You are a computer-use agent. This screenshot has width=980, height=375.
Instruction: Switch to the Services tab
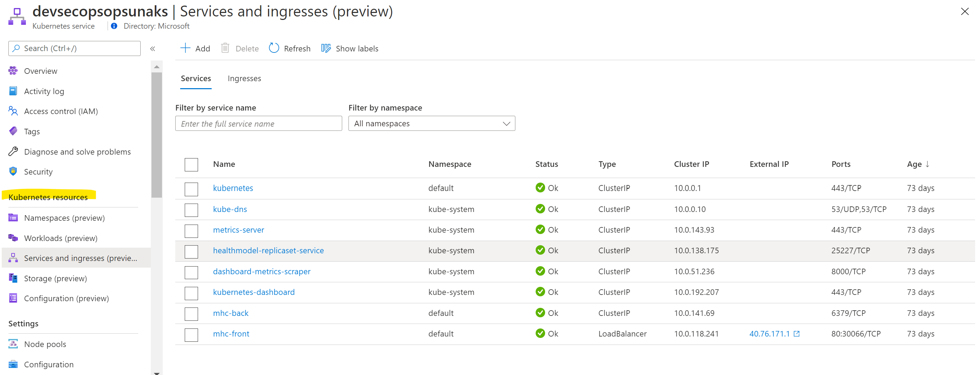[x=196, y=78]
